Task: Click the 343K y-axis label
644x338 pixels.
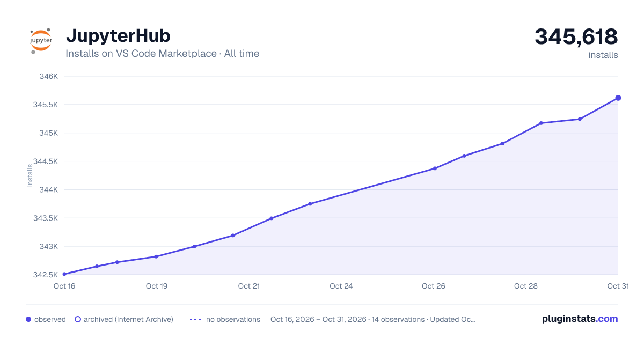Action: point(48,247)
